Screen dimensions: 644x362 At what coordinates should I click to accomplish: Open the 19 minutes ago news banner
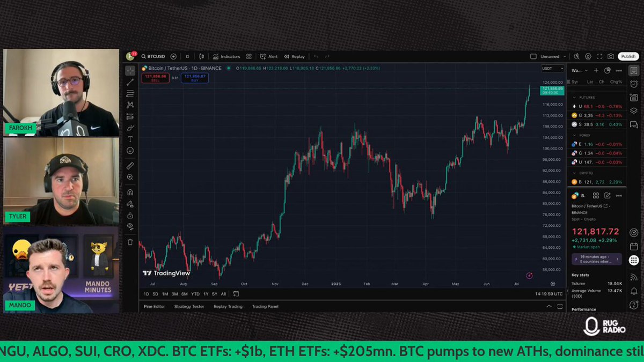[x=597, y=259]
